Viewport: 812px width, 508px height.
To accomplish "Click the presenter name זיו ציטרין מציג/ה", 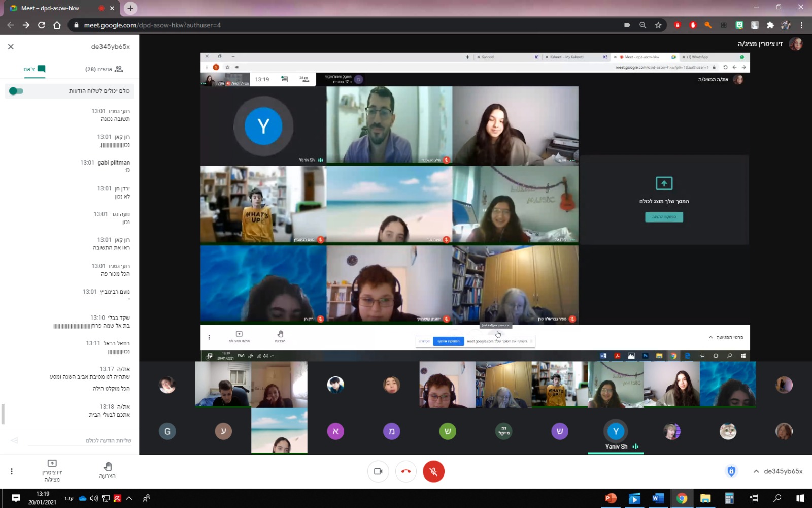I will click(760, 44).
